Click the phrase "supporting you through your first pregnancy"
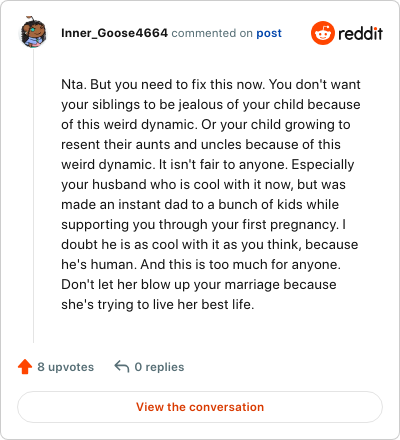Screen dimensions: 400x440 [199, 225]
